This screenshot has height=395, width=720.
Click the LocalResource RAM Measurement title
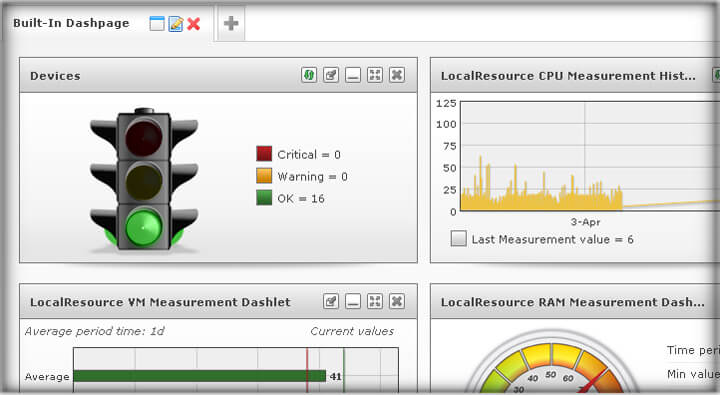click(573, 302)
